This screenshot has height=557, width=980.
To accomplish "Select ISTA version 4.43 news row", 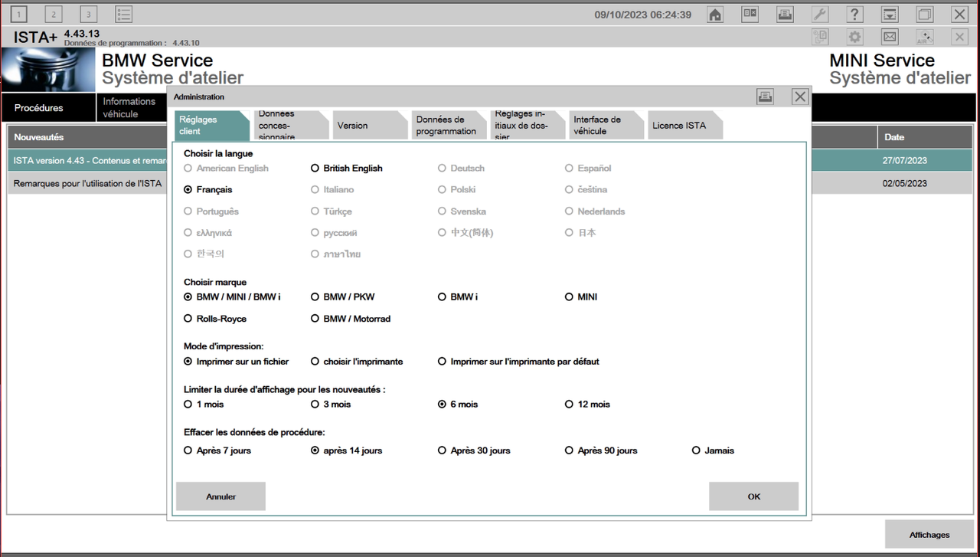I will point(87,160).
